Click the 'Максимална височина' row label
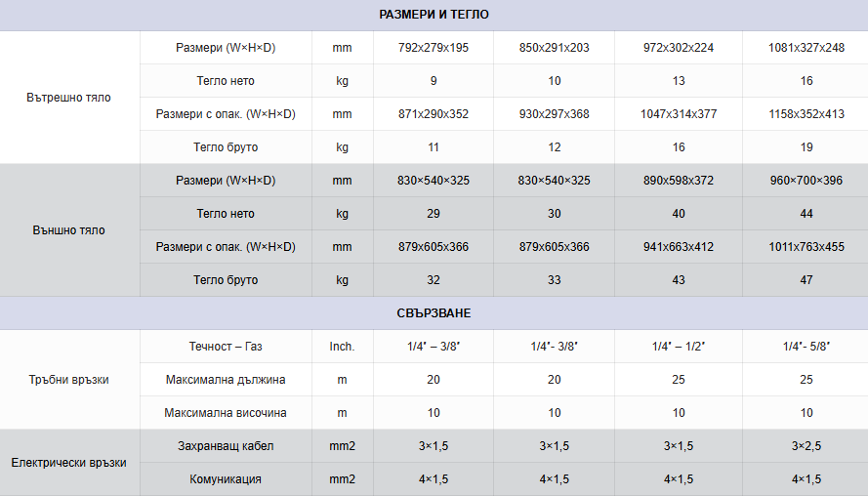Viewport: 868px width, 496px height. click(x=226, y=413)
